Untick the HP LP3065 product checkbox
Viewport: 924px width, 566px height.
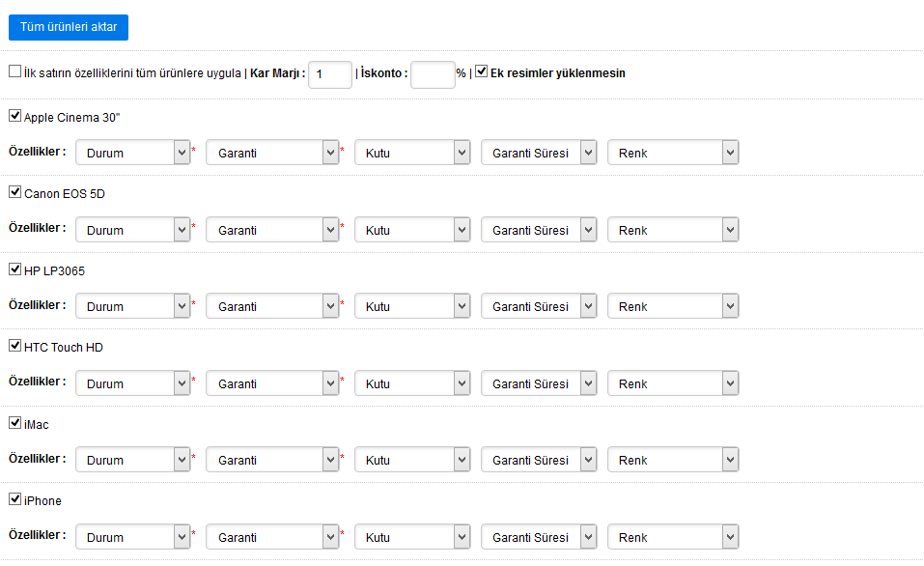[14, 269]
